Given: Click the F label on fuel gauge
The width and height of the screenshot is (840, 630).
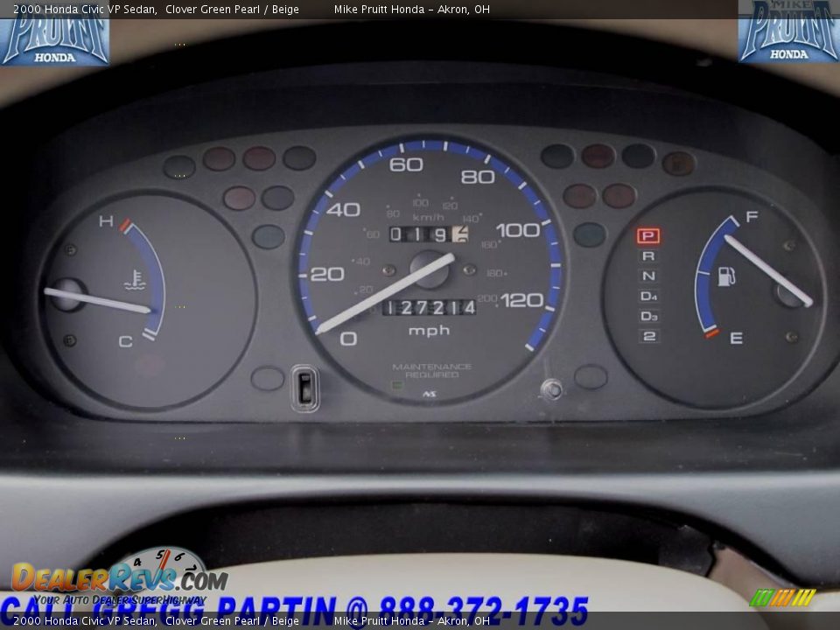Looking at the screenshot, I should [x=752, y=216].
